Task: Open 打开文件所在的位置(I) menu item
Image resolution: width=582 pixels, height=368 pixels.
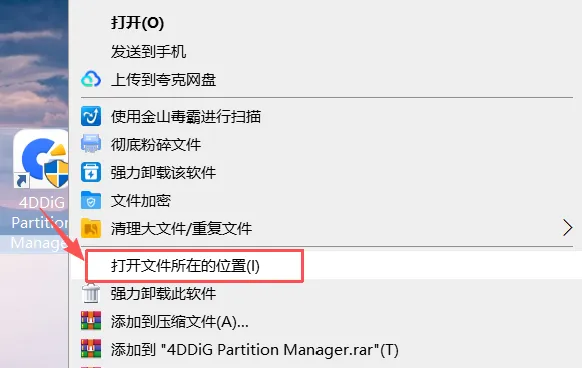Action: pyautogui.click(x=186, y=266)
